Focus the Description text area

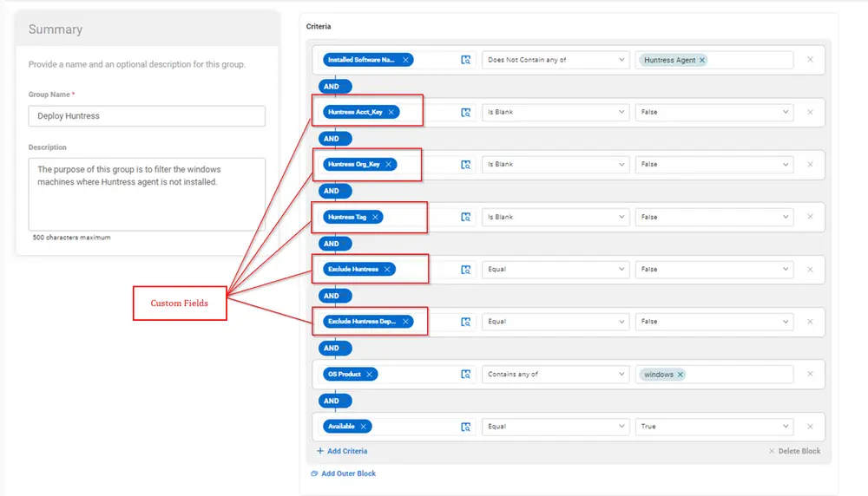[x=147, y=194]
